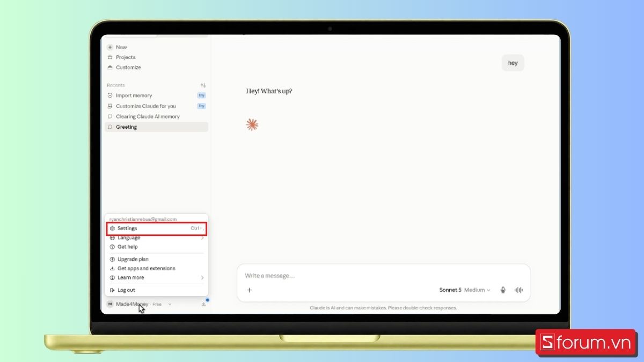This screenshot has height=362, width=644.
Task: Click the Write a message input field
Action: pyautogui.click(x=383, y=276)
